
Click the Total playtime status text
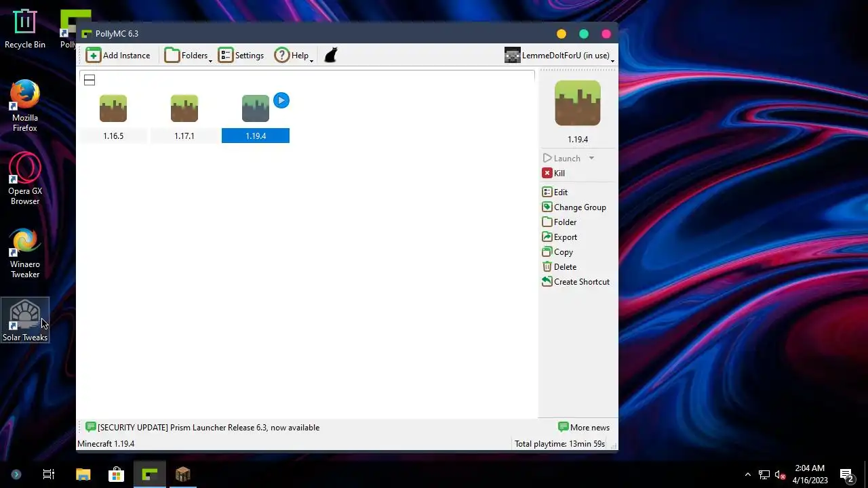[x=559, y=444]
